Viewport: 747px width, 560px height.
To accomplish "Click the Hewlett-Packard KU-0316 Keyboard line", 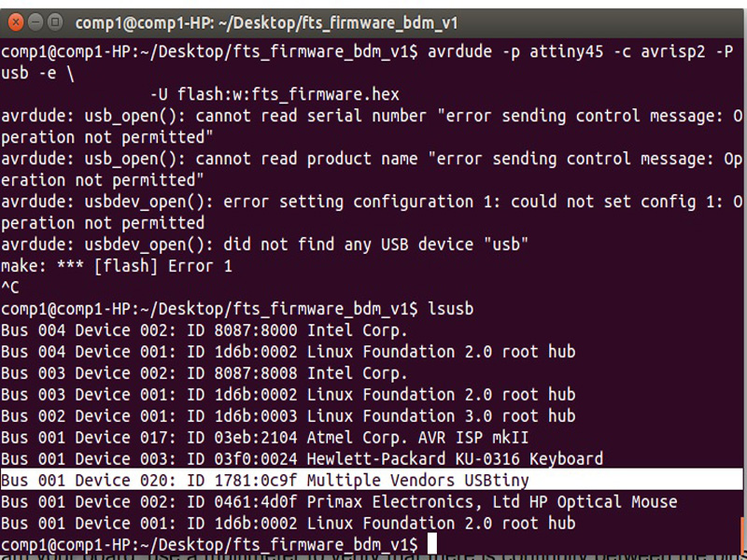I will 302,458.
